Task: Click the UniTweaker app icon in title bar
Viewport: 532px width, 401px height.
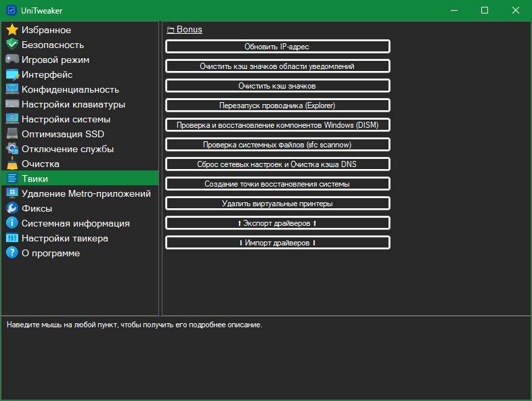Action: tap(11, 10)
